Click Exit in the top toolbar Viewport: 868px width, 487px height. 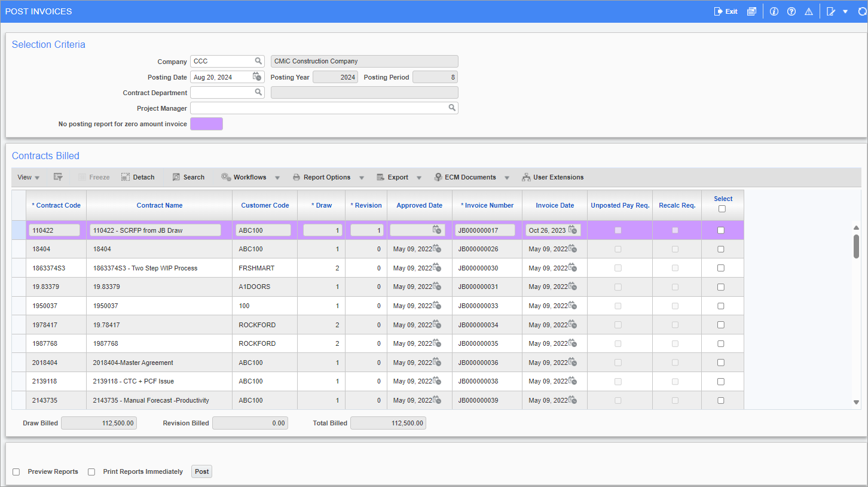point(725,11)
